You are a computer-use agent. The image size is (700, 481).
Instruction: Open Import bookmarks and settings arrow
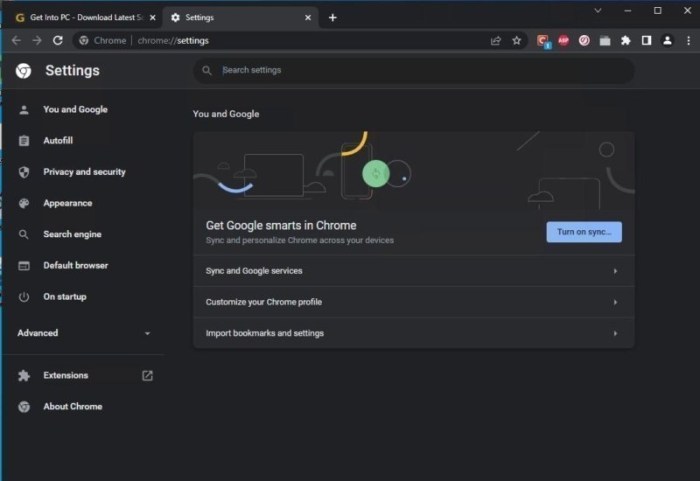[x=615, y=334]
